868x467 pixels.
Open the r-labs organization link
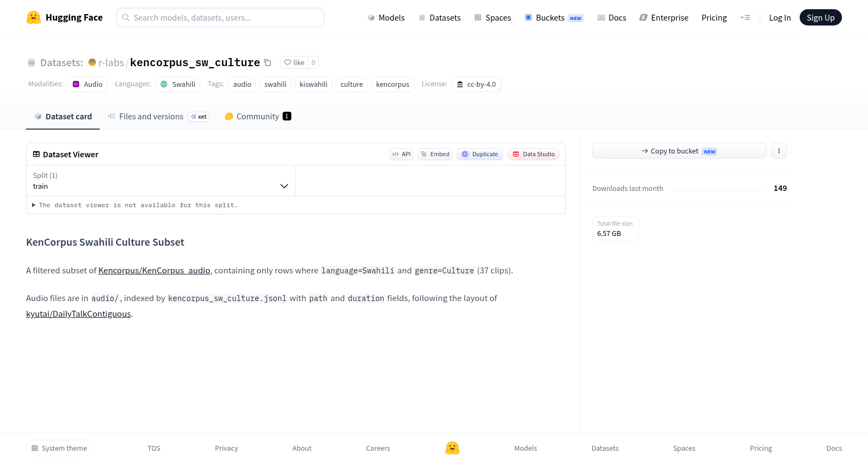point(111,62)
